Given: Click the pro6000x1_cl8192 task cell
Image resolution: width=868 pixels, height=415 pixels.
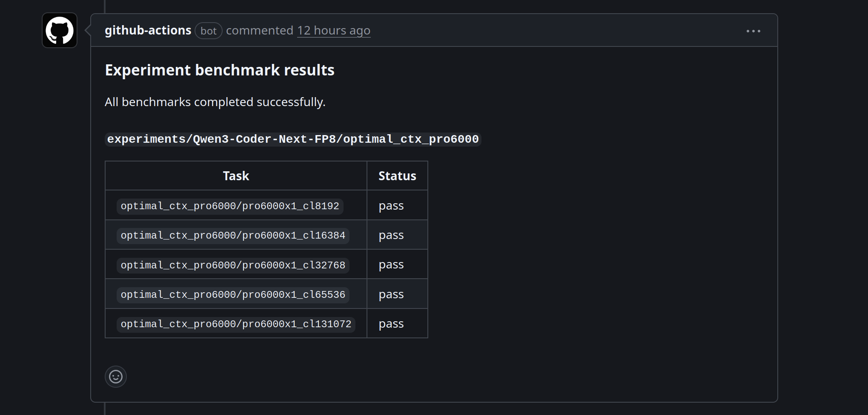Looking at the screenshot, I should coord(230,205).
